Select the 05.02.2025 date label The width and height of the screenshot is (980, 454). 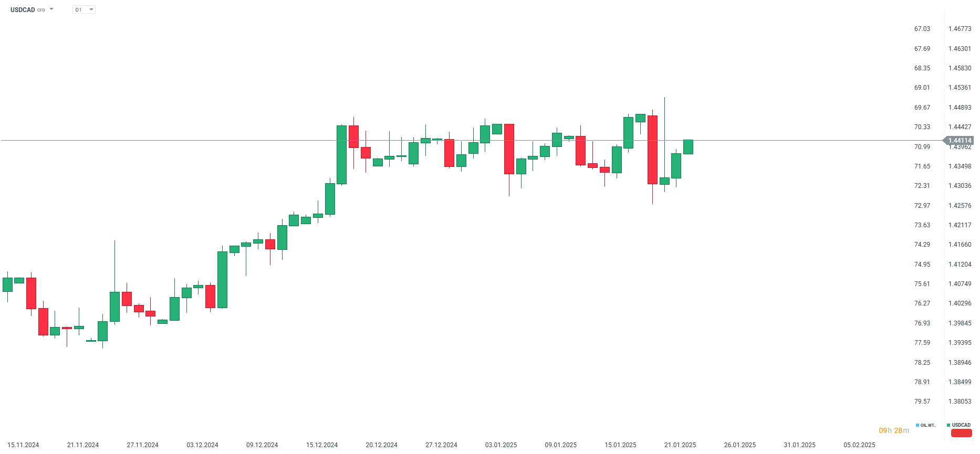[859, 445]
